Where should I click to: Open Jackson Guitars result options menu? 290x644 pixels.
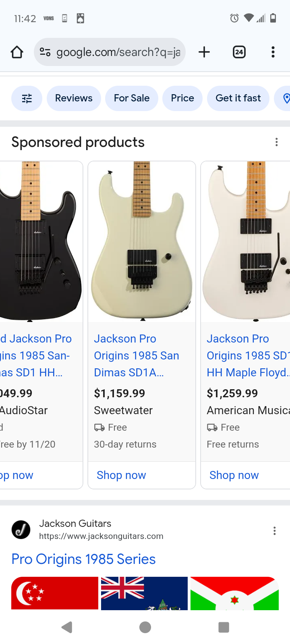click(275, 531)
